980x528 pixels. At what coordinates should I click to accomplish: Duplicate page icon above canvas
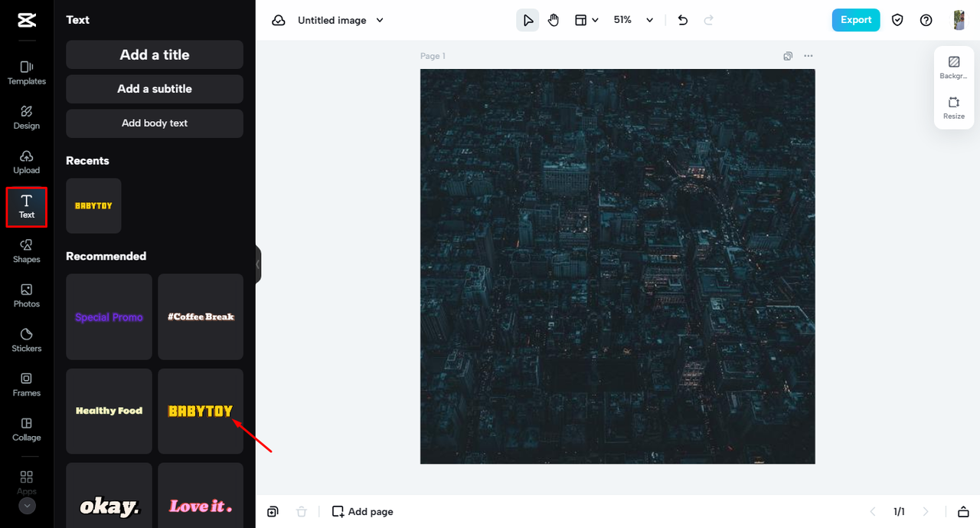point(788,56)
